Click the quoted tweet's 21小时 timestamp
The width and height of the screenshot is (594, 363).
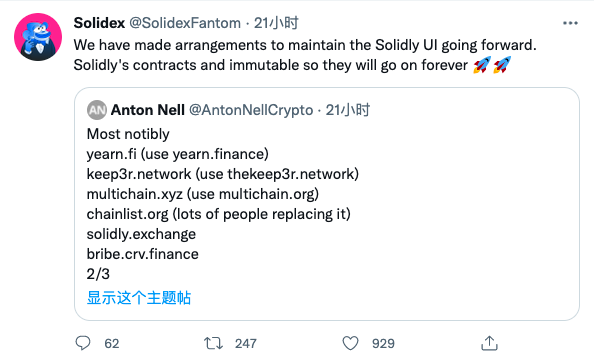(x=347, y=110)
